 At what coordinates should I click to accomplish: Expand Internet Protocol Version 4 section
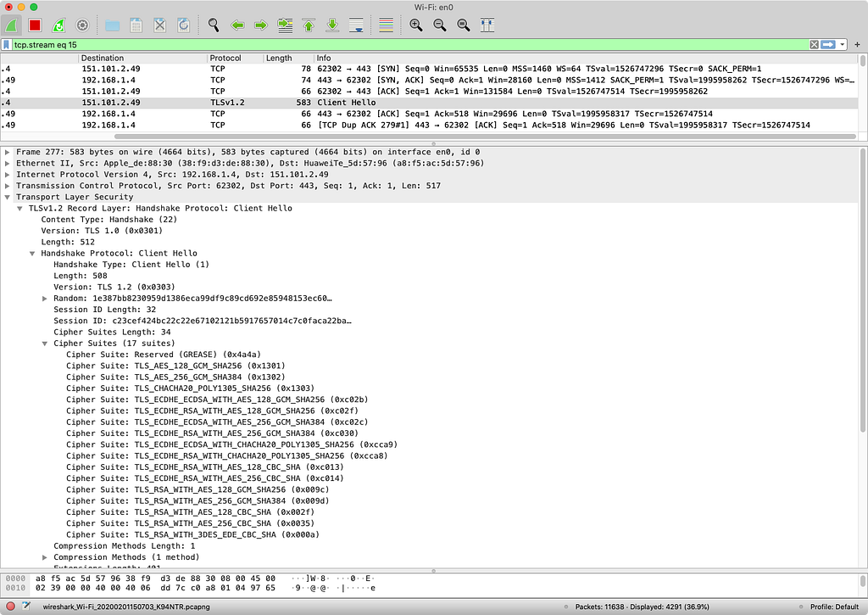[7, 174]
